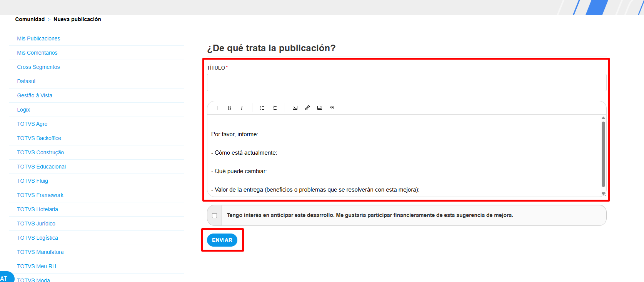
Task: Open the TOTVS Logística topic
Action: click(x=38, y=238)
